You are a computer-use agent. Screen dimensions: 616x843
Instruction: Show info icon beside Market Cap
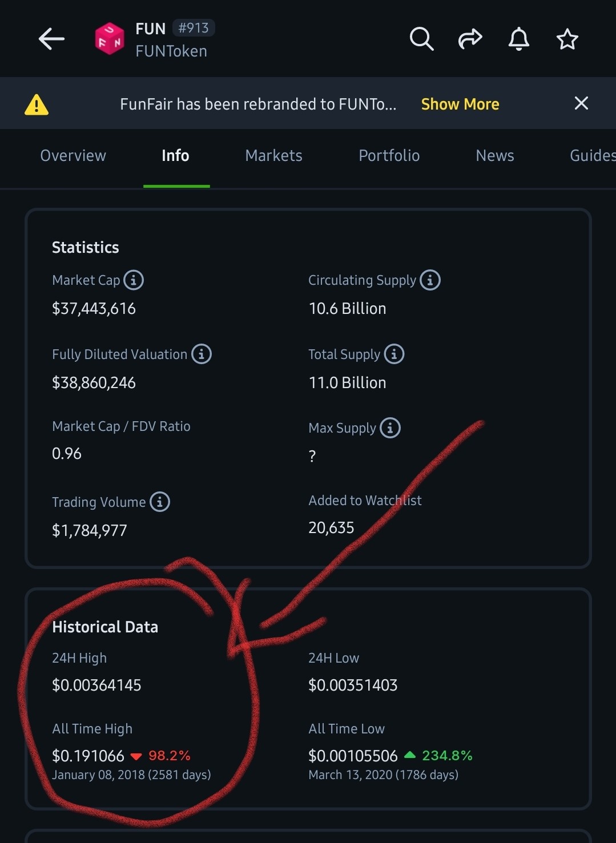click(134, 280)
